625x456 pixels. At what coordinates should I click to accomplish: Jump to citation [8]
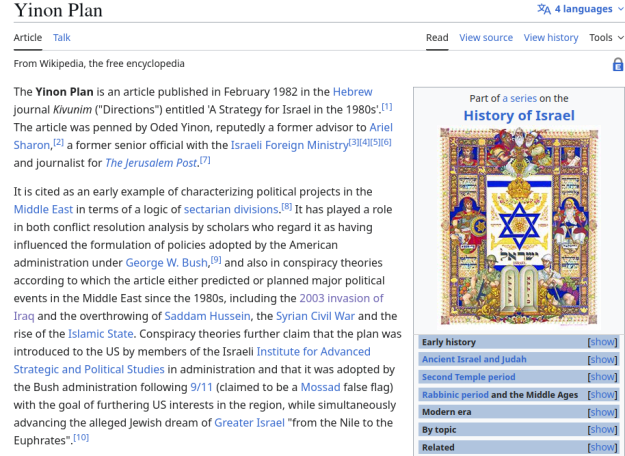(287, 206)
